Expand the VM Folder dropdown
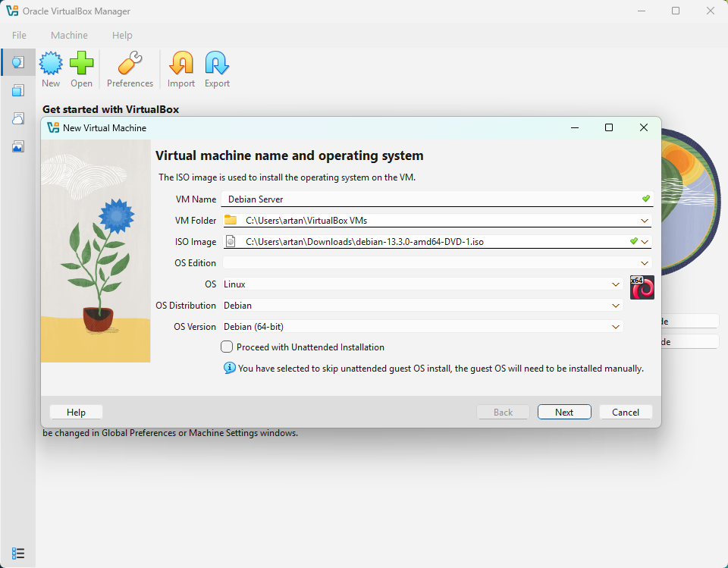 tap(644, 221)
